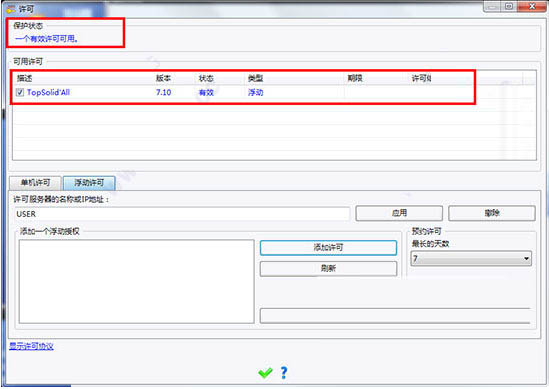Click the 一个有效许可可用 status message
Viewport: 549px width, 389px height.
(47, 39)
